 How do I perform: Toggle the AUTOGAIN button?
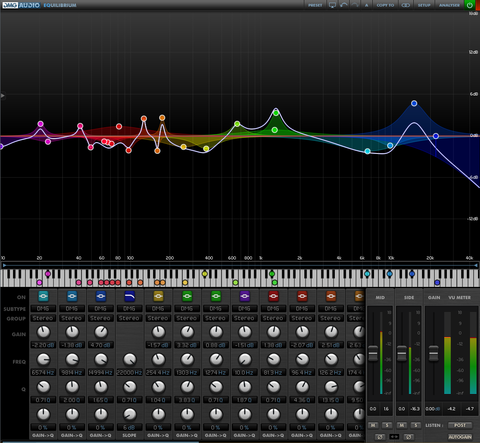(460, 436)
